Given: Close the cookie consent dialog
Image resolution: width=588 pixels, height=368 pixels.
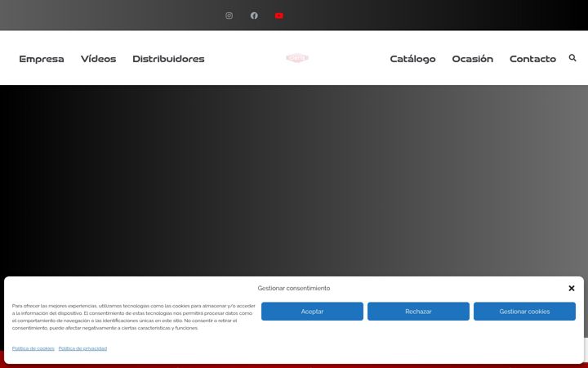Looking at the screenshot, I should click(x=572, y=288).
